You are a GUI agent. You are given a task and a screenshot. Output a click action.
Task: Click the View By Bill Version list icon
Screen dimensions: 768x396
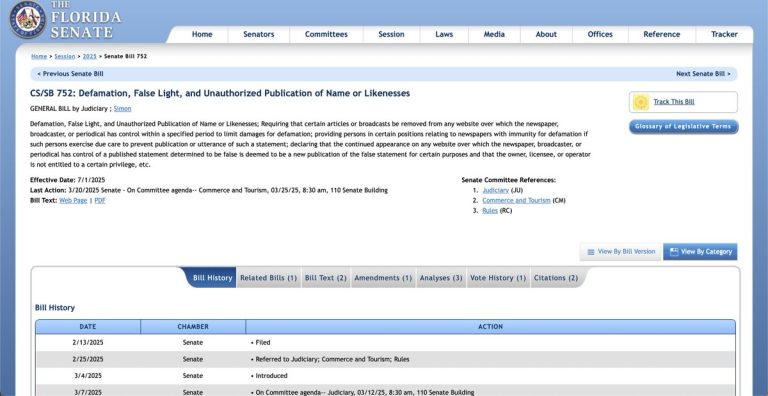point(591,252)
